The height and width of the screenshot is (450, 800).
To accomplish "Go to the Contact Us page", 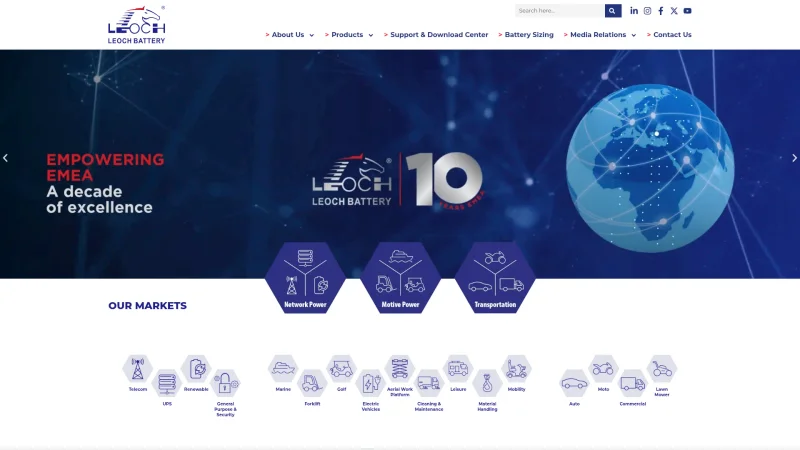I will coord(672,35).
